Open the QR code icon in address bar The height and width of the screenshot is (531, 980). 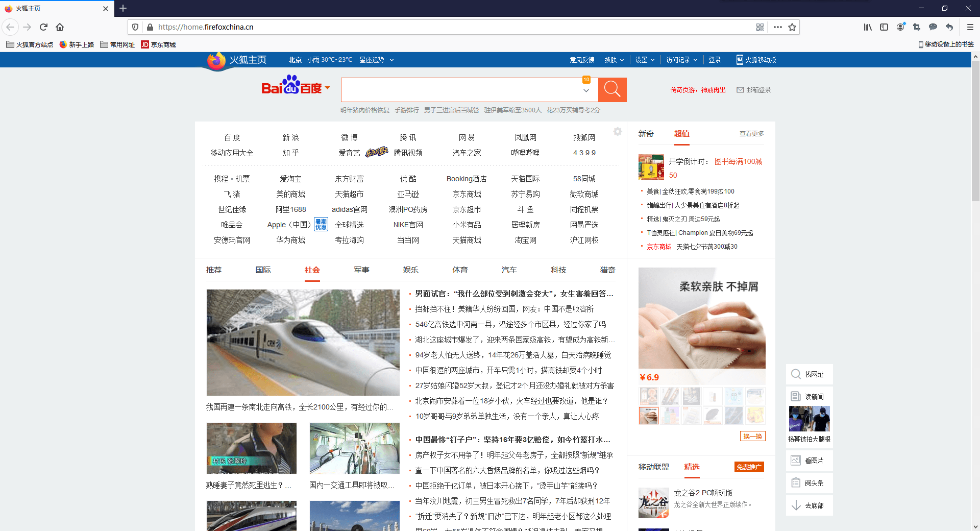760,27
